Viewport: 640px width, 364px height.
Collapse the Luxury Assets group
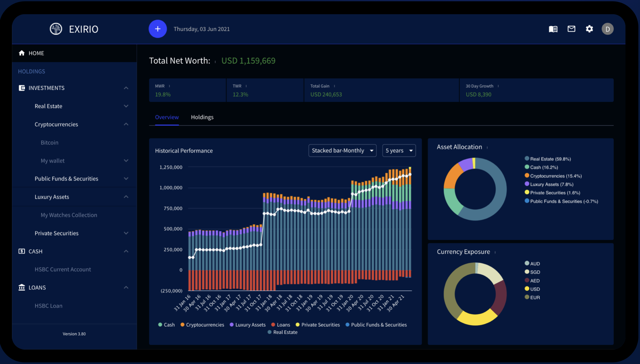tap(126, 197)
